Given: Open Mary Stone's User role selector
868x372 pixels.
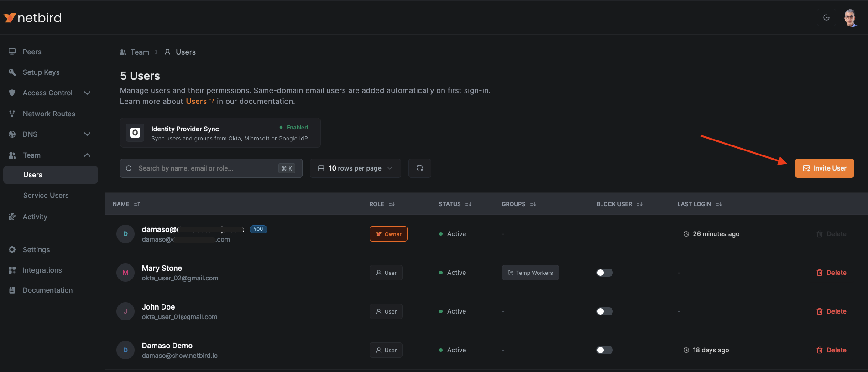Looking at the screenshot, I should pos(386,273).
